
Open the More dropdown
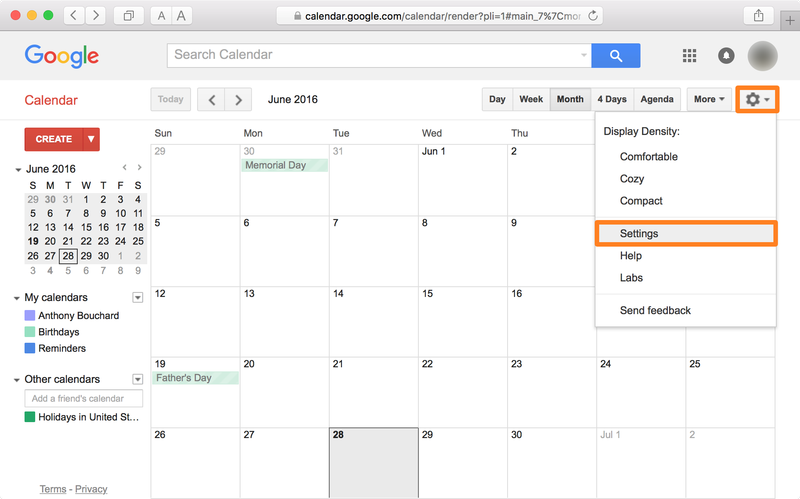[709, 99]
